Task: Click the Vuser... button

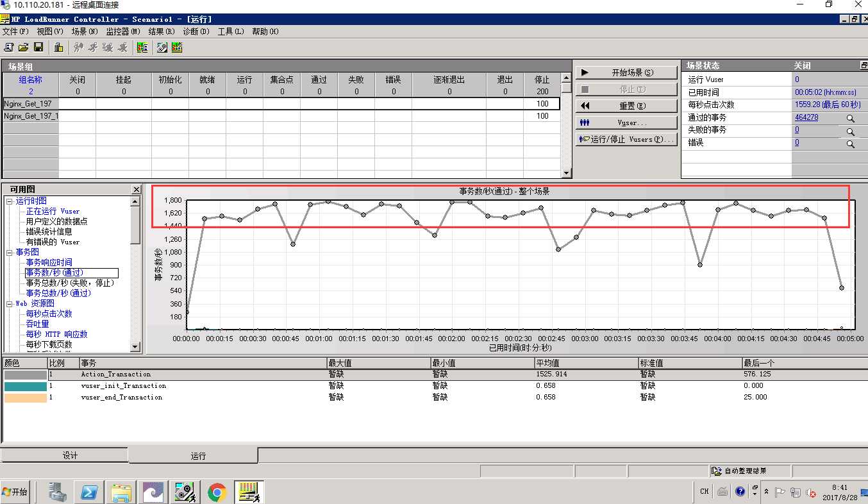Action: click(x=626, y=122)
